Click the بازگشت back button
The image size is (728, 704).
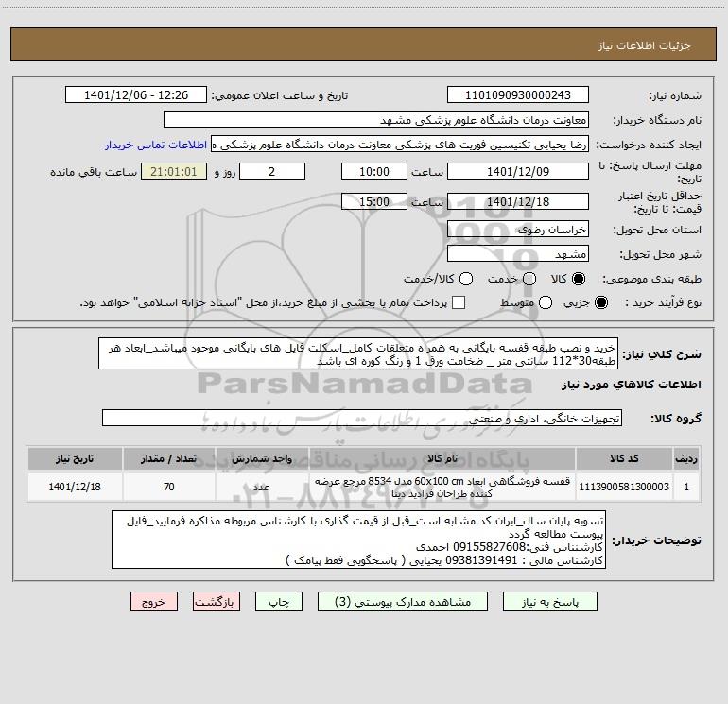217,602
